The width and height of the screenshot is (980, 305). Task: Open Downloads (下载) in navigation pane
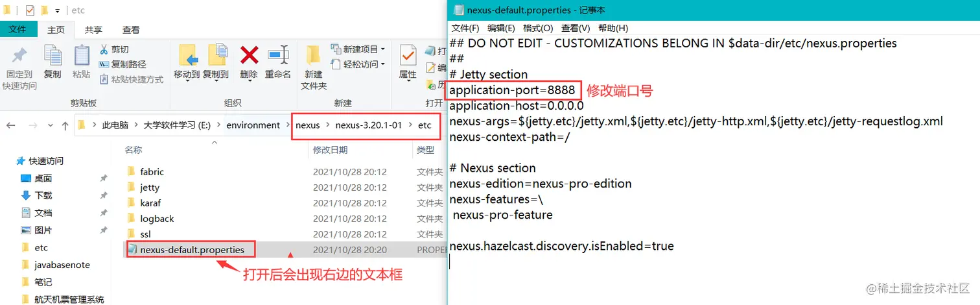click(x=43, y=195)
